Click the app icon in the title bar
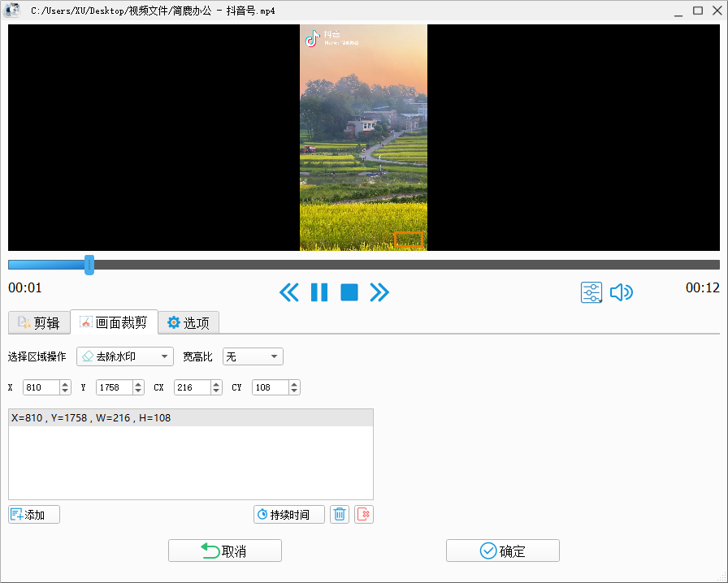The height and width of the screenshot is (583, 728). [x=11, y=11]
